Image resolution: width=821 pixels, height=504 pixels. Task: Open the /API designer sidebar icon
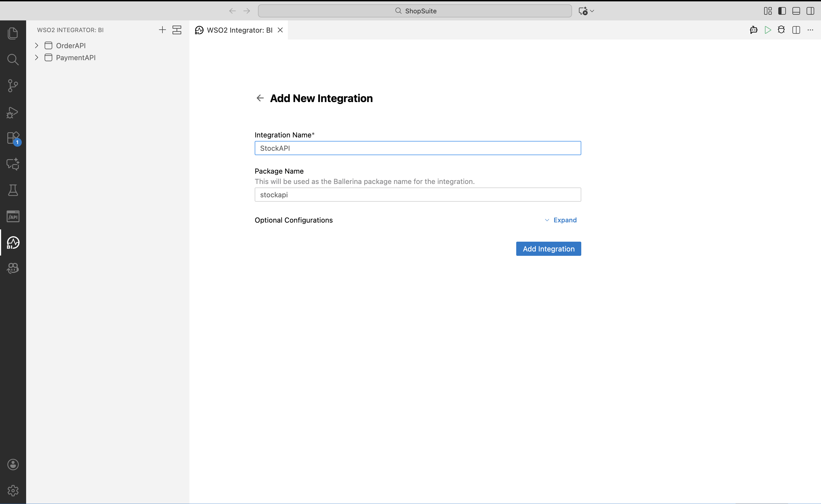[x=13, y=216]
